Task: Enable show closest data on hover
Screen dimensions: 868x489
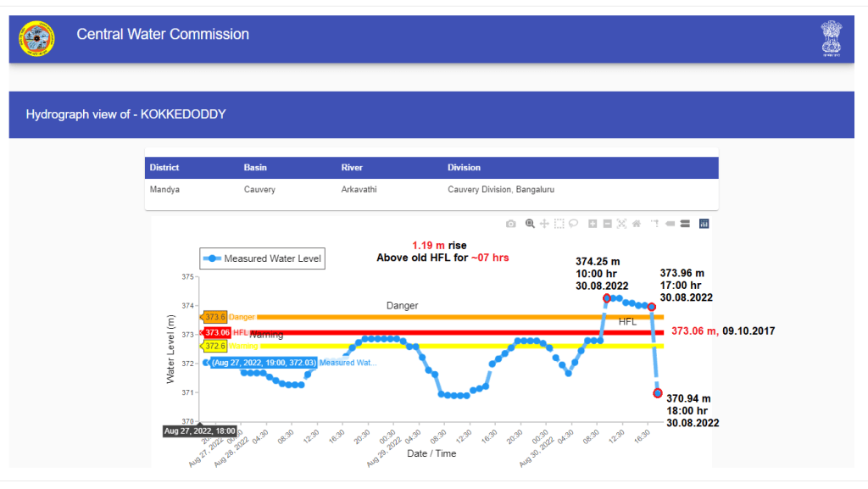Action: click(670, 224)
